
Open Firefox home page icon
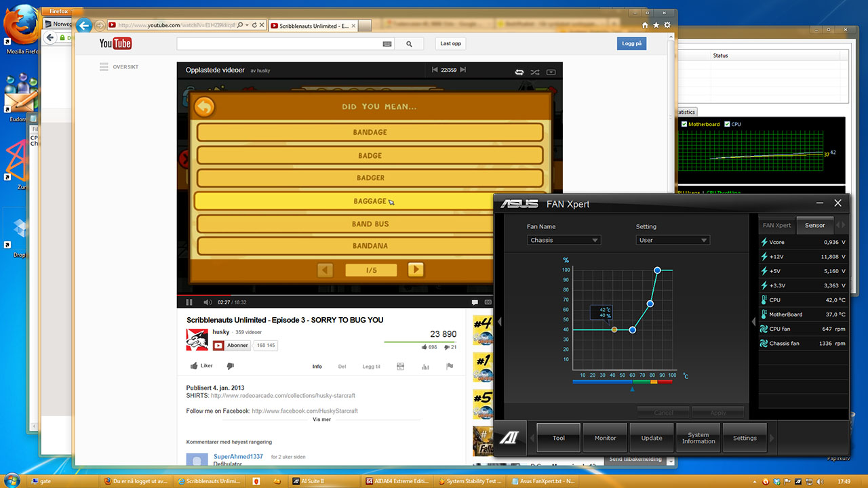point(645,25)
